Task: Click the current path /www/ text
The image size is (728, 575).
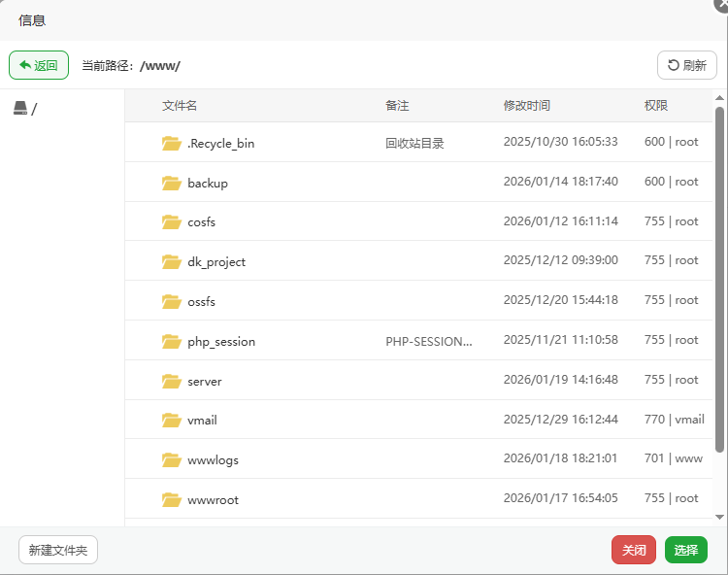Action: point(160,65)
